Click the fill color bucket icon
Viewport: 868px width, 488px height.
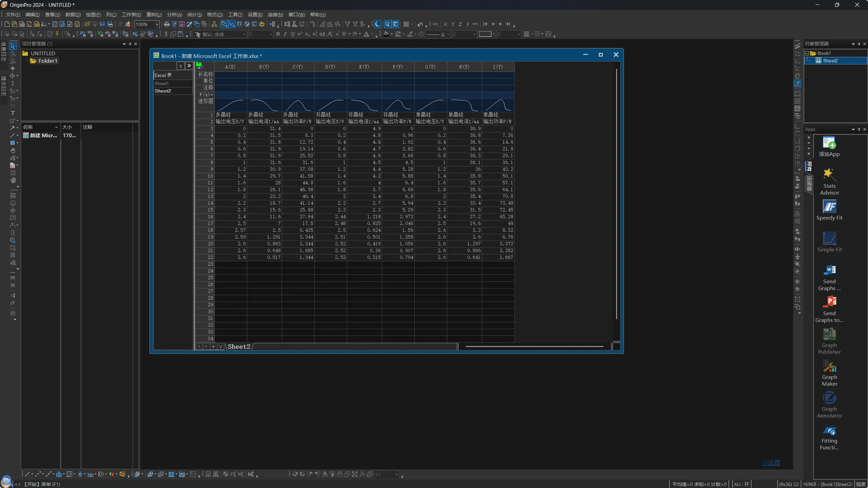click(386, 34)
